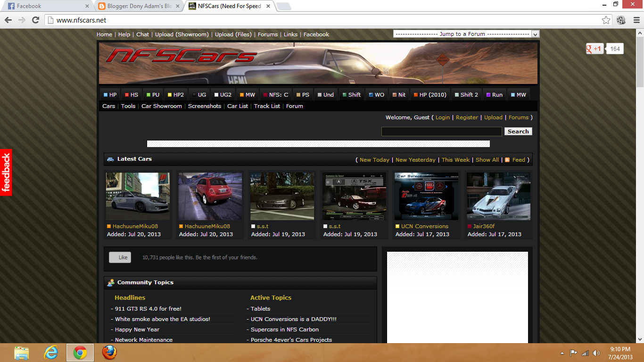Screen dimensions: 644x362
Task: Open Upload (Showroom) link
Action: [x=182, y=34]
